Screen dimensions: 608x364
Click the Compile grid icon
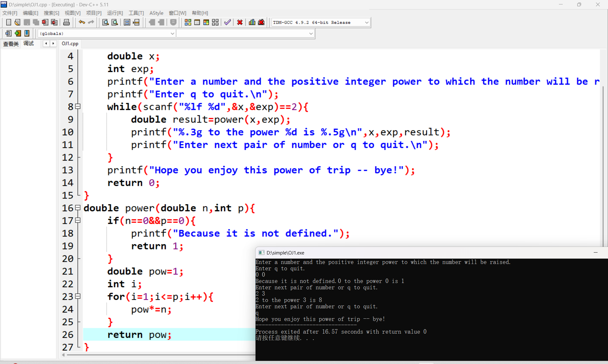(x=188, y=22)
